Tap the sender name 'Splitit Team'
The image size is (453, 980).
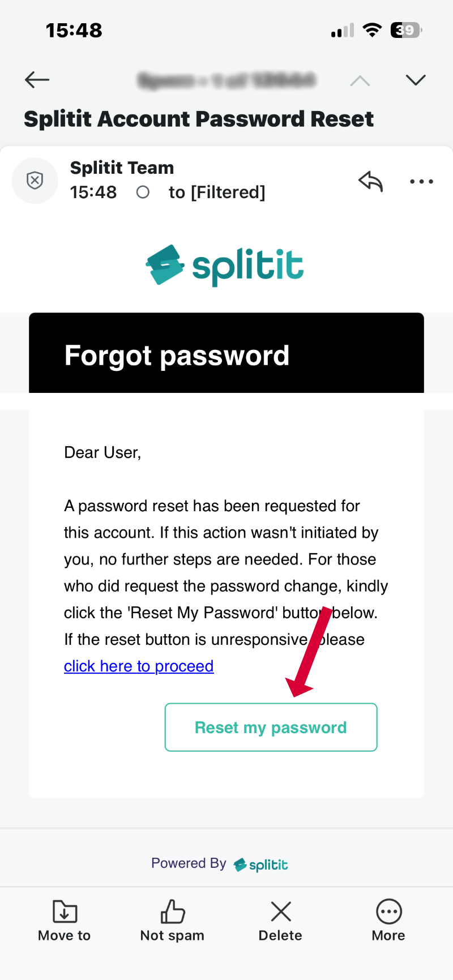coord(122,168)
